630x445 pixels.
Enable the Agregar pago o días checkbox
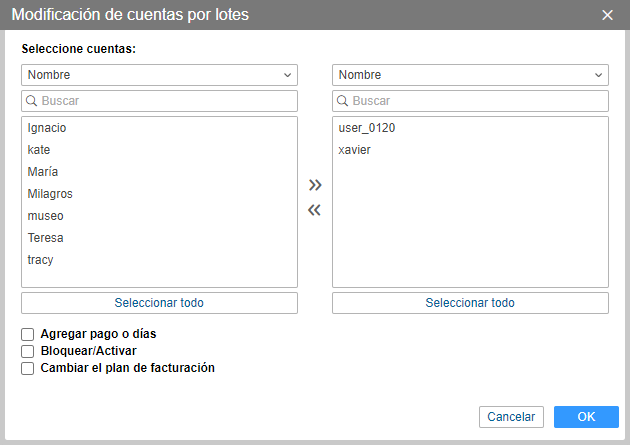pos(28,334)
